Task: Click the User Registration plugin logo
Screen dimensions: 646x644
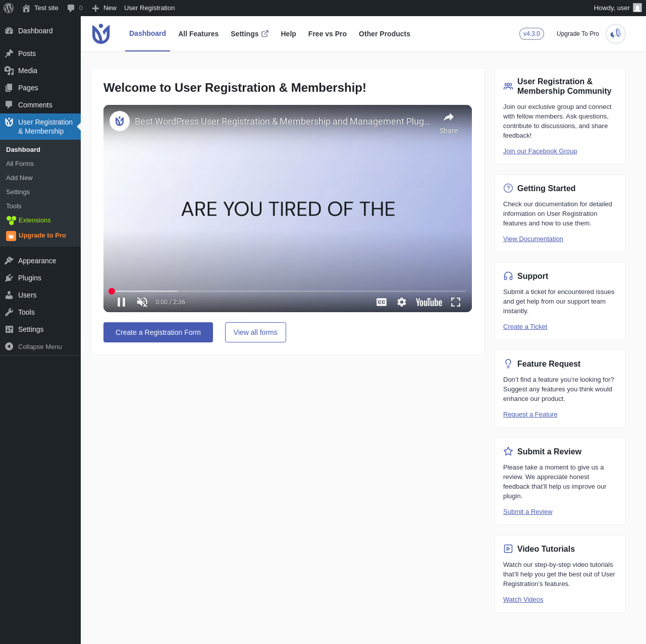Action: tap(101, 34)
